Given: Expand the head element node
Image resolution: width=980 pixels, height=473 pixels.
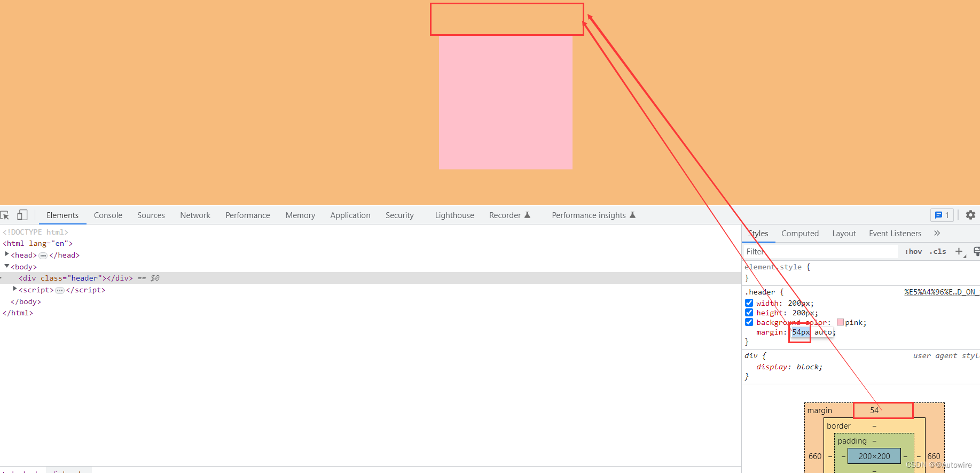Looking at the screenshot, I should click(x=6, y=255).
